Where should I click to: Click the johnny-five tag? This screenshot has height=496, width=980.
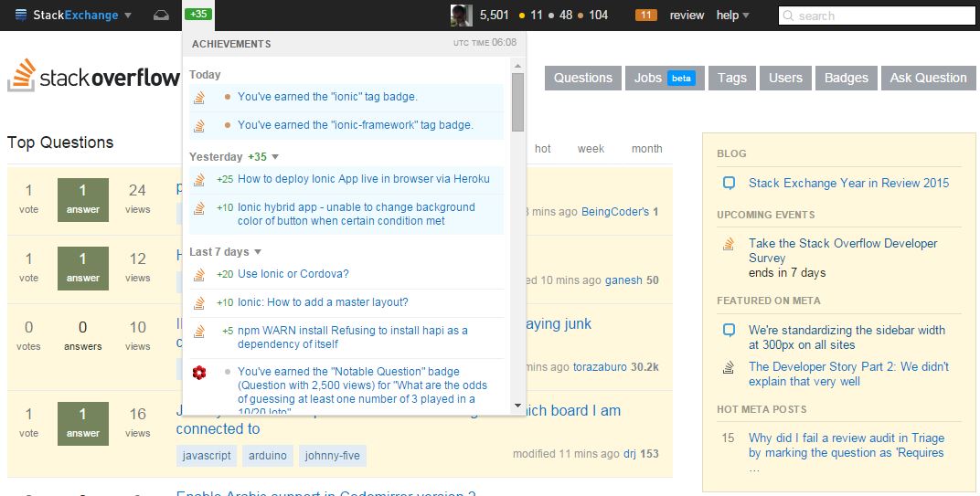[333, 456]
